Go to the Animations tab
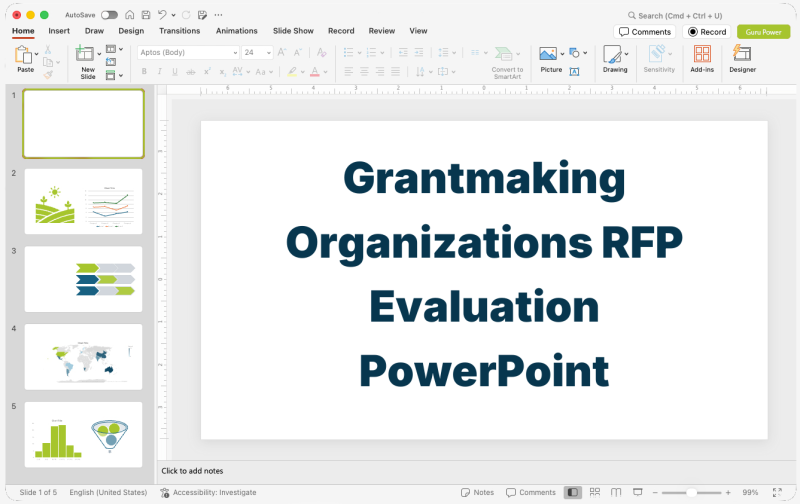This screenshot has width=800, height=504. tap(237, 31)
